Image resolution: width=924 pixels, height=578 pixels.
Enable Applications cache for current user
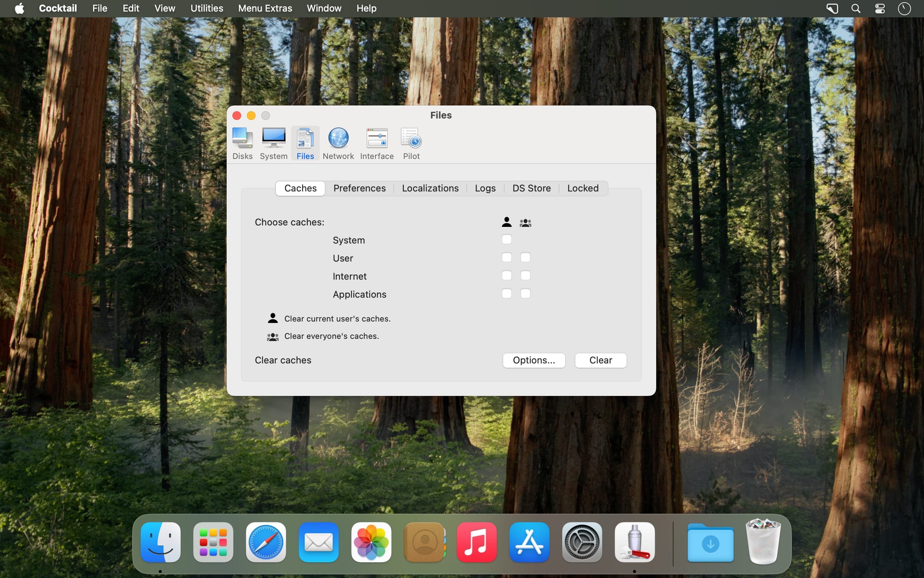click(x=506, y=293)
